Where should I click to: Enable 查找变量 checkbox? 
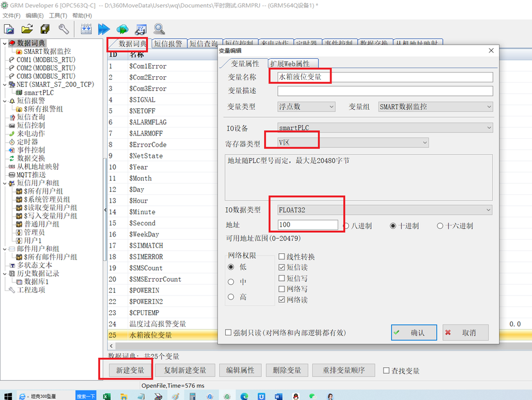click(x=386, y=370)
